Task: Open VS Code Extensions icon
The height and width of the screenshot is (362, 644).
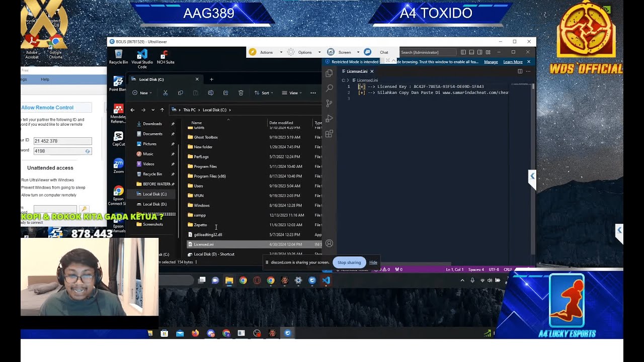Action: pos(329,134)
